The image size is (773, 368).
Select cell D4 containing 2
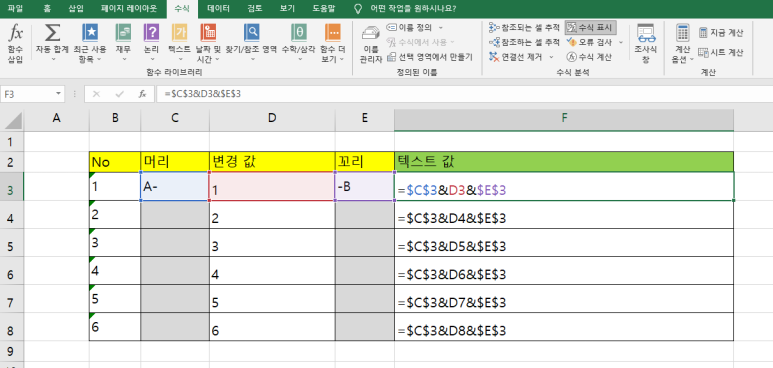coord(272,215)
